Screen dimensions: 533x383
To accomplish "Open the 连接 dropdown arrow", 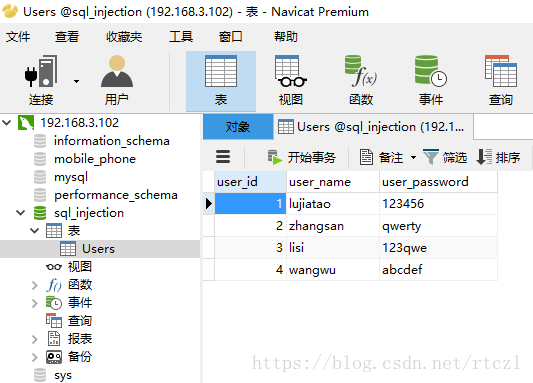I will tap(76, 81).
